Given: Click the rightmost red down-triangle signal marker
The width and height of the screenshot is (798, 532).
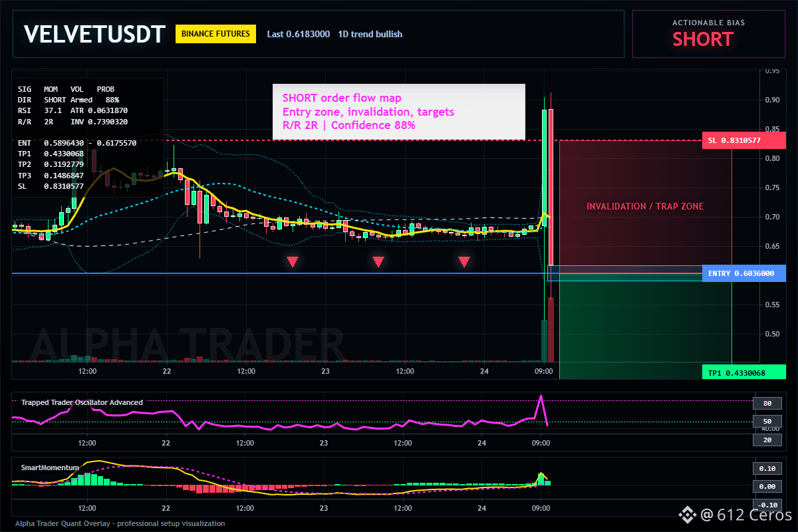Looking at the screenshot, I should click(x=464, y=262).
